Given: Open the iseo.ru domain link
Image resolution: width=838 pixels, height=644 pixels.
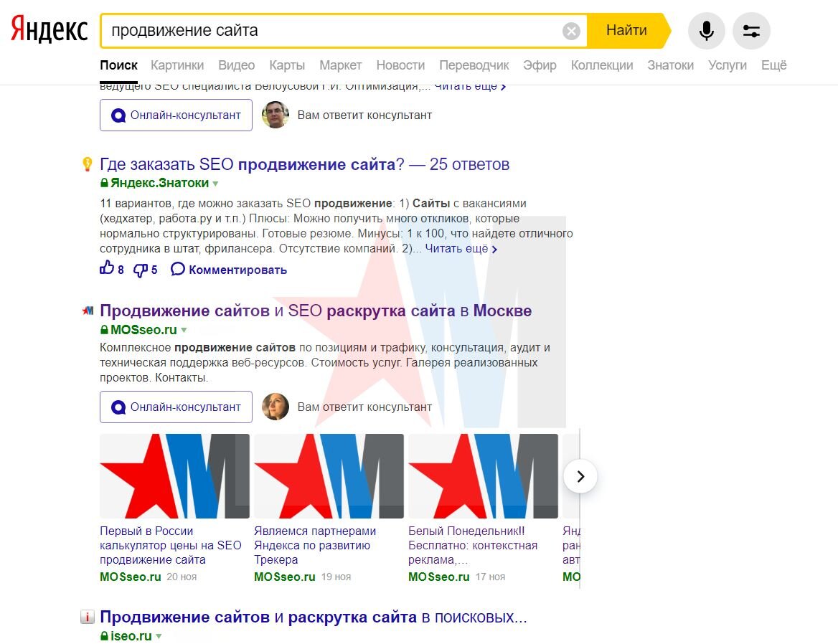Looking at the screenshot, I should (131, 636).
